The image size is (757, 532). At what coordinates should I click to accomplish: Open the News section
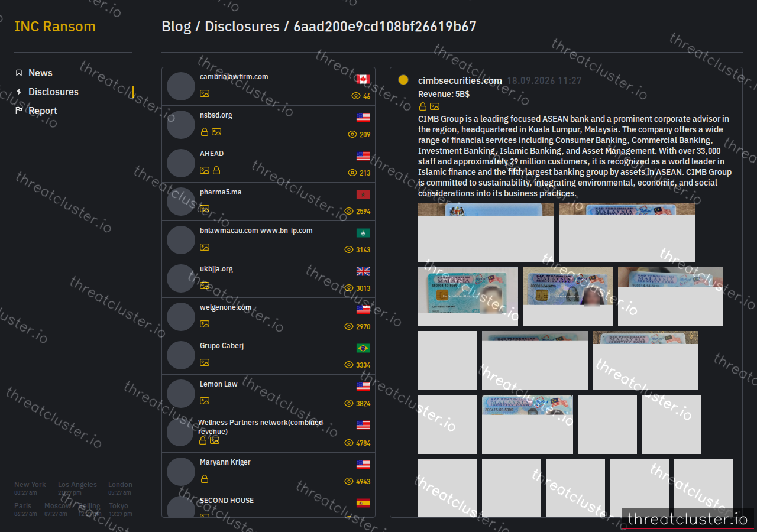[40, 73]
